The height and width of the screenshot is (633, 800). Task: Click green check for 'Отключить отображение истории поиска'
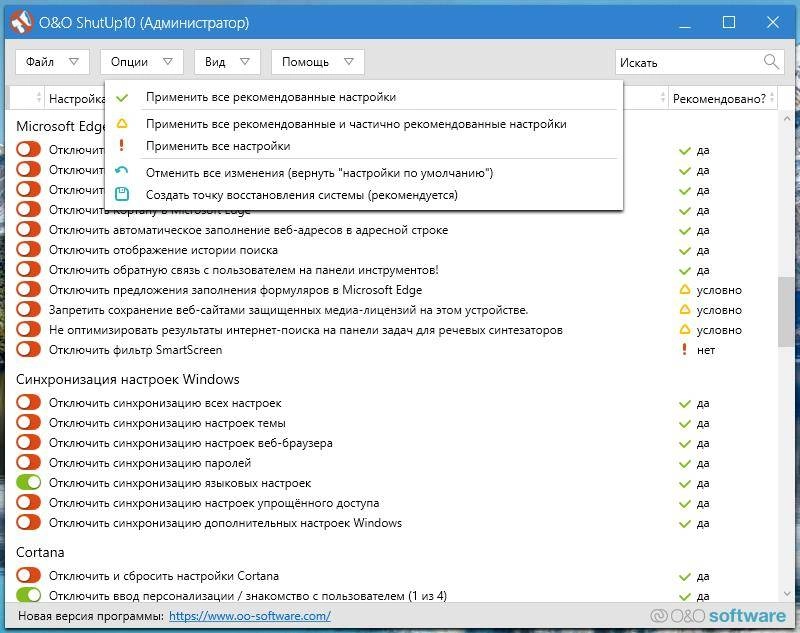pos(685,250)
